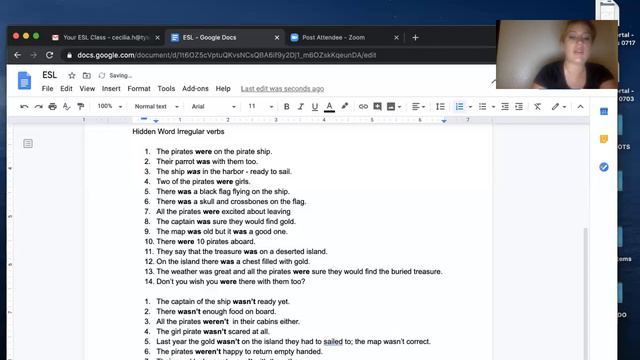Open the Normal text style dropdown

[156, 107]
